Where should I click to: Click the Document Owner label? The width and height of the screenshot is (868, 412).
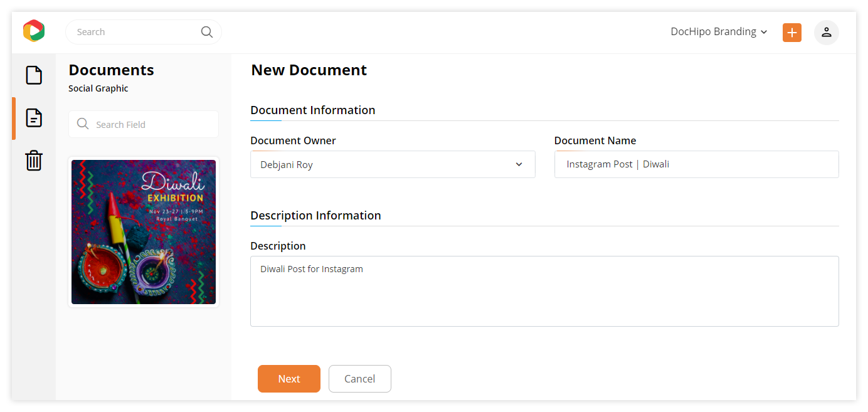click(x=293, y=140)
